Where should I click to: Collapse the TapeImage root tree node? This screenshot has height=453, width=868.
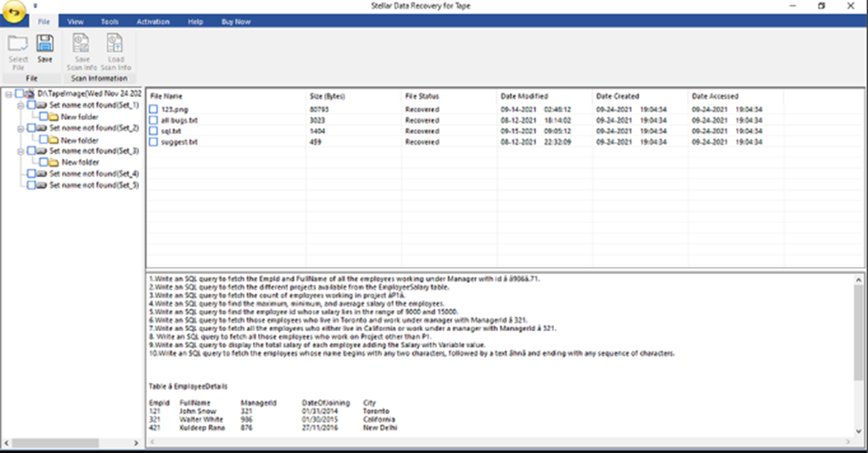[x=8, y=93]
